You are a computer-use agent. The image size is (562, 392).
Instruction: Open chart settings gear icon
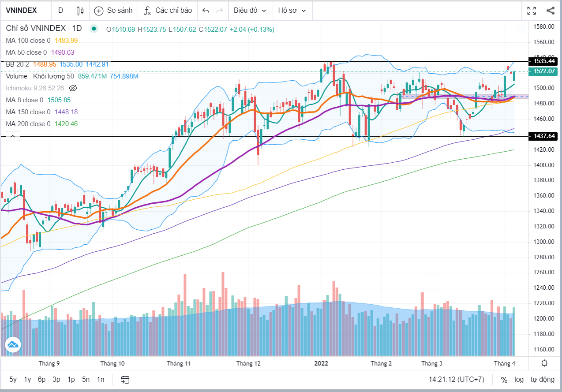point(544,363)
